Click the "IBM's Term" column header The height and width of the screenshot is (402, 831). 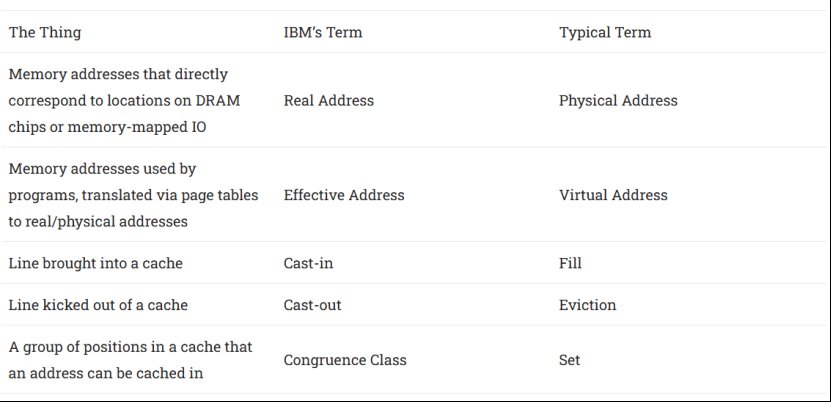pyautogui.click(x=323, y=33)
